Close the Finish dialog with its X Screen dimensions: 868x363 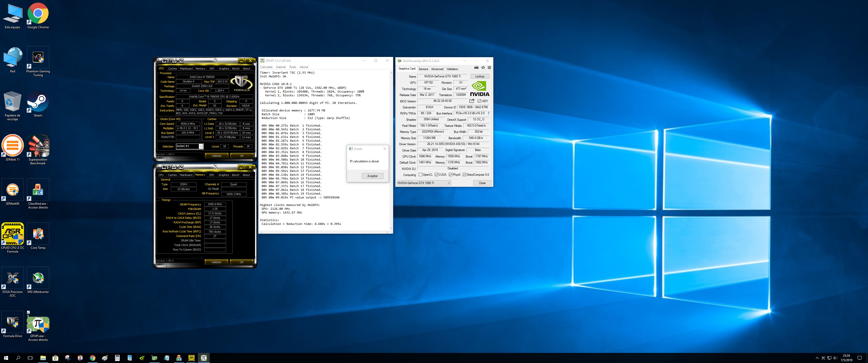[x=385, y=148]
